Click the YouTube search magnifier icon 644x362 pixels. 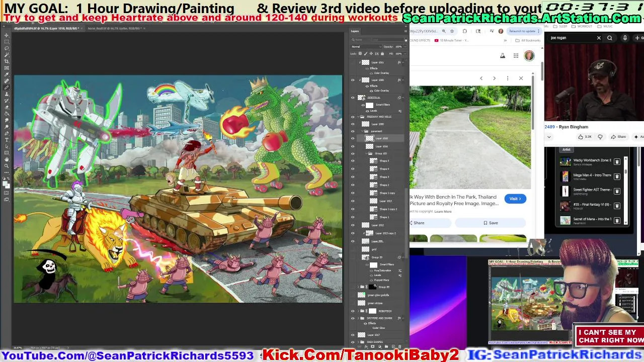click(x=609, y=38)
